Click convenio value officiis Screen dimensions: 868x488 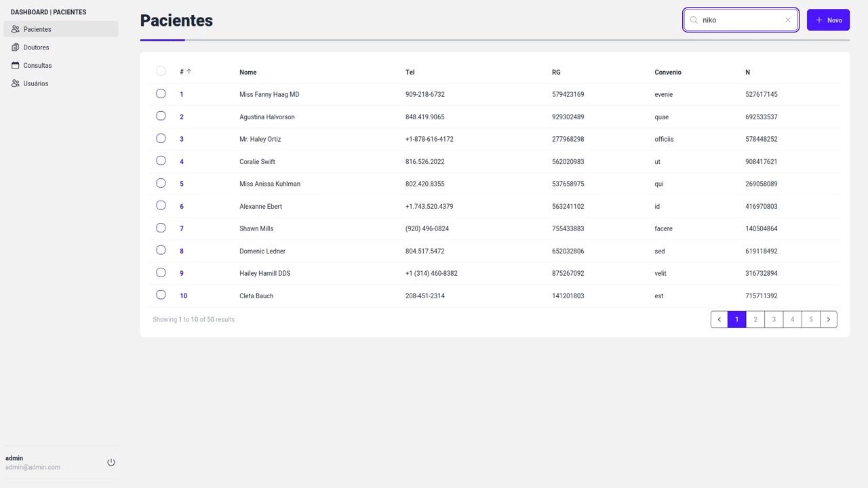664,140
